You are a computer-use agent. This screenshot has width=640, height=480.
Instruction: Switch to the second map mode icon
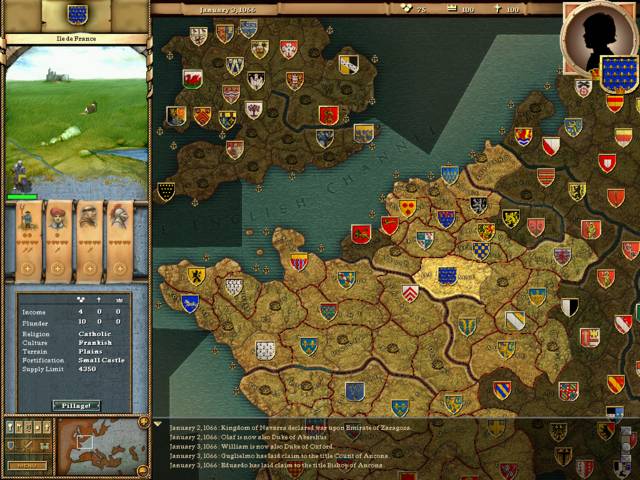point(19,427)
